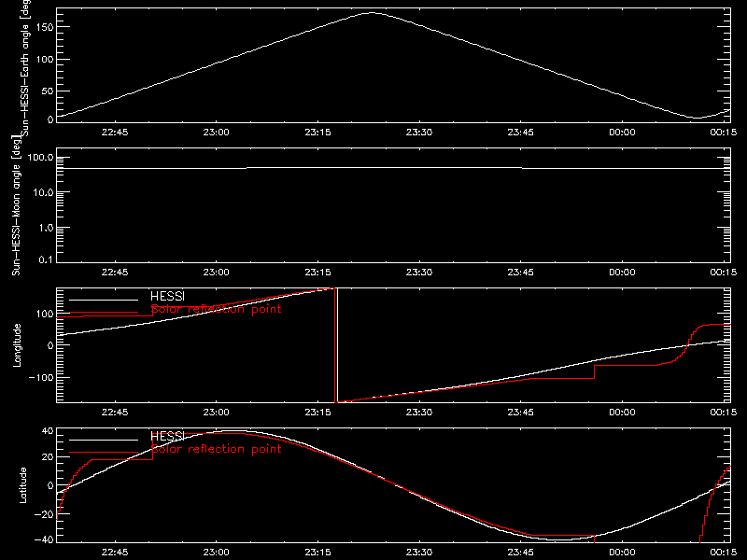This screenshot has width=747, height=560.
Task: Click '23:00' under the Sun-HESSI-Earth plot
Action: (217, 133)
